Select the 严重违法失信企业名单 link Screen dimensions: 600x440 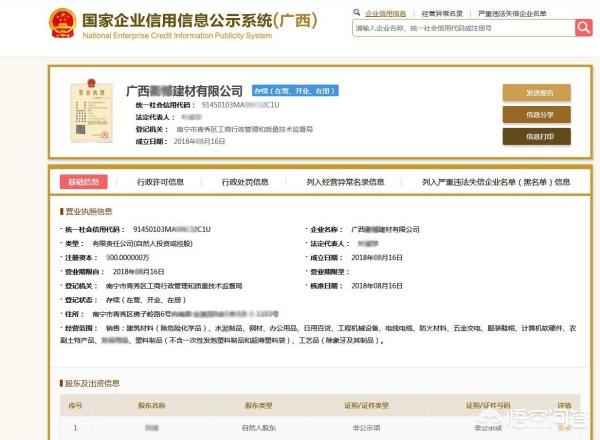click(512, 13)
